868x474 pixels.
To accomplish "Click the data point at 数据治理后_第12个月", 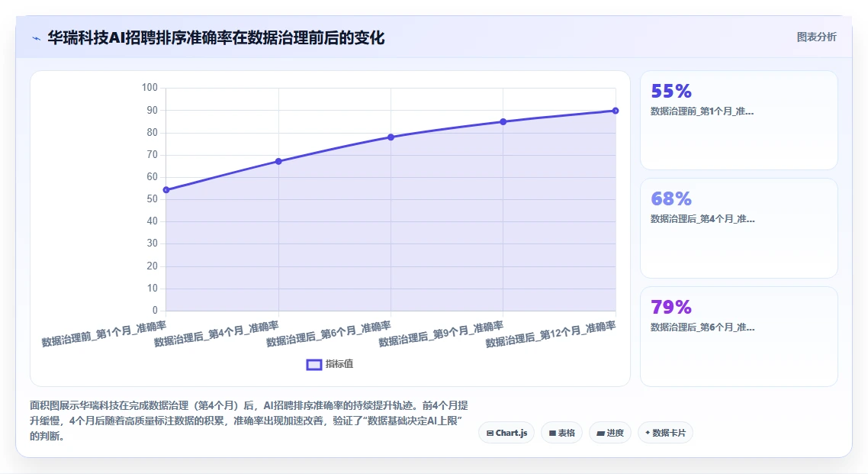I will click(616, 111).
